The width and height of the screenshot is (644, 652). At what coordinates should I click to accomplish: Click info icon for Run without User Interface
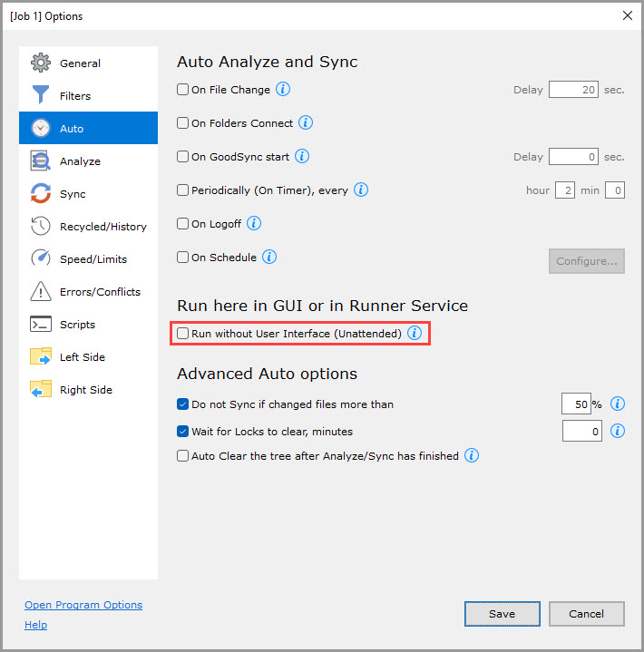tap(415, 334)
